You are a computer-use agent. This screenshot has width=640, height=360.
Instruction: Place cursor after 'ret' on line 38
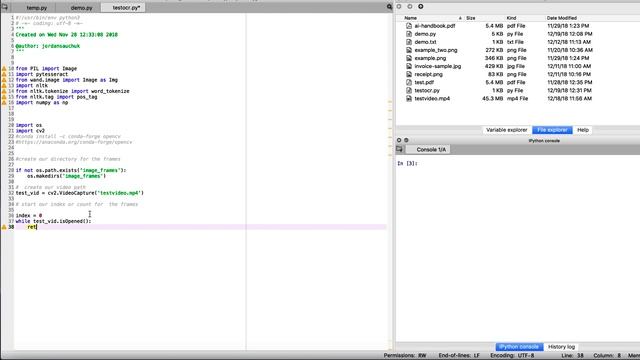point(37,227)
